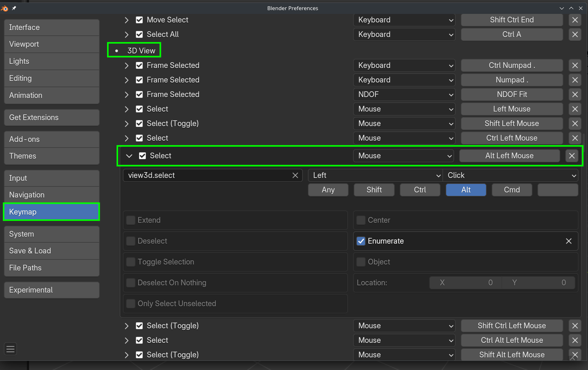This screenshot has height=370, width=588.
Task: Enable the Deselect On Nothing option
Action: click(131, 283)
